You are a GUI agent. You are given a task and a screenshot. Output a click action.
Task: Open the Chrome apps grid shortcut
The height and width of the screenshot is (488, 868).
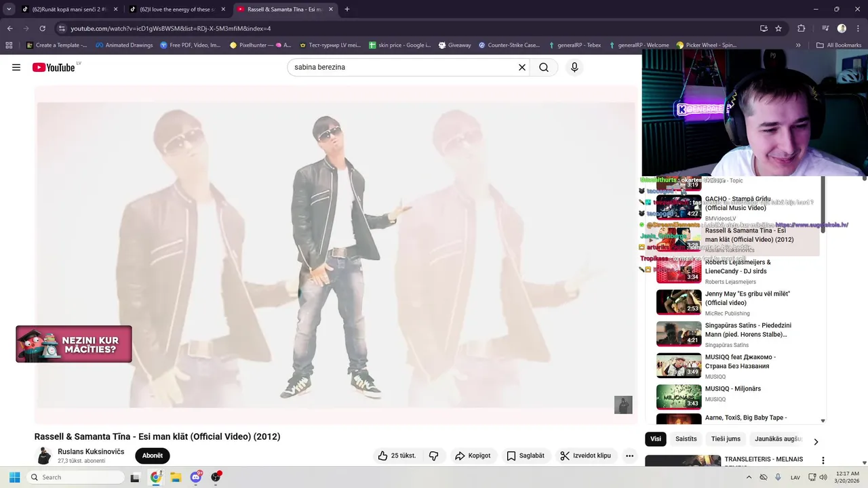pyautogui.click(x=9, y=45)
